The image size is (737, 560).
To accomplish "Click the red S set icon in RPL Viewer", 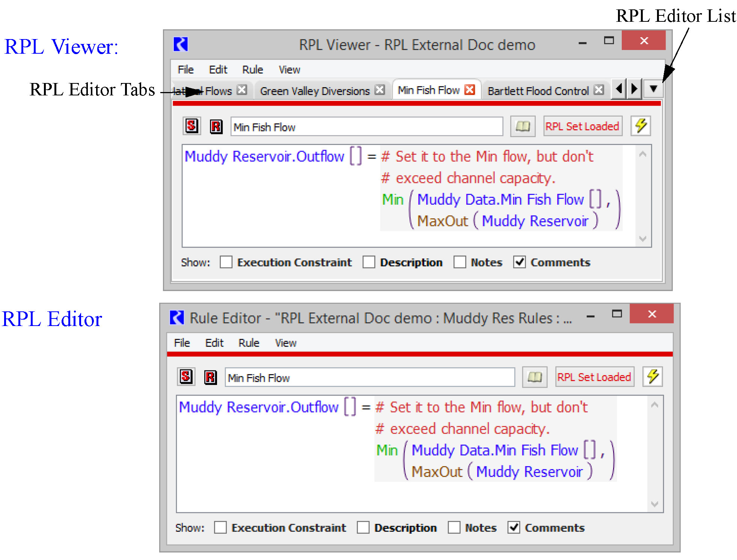I will click(x=191, y=126).
